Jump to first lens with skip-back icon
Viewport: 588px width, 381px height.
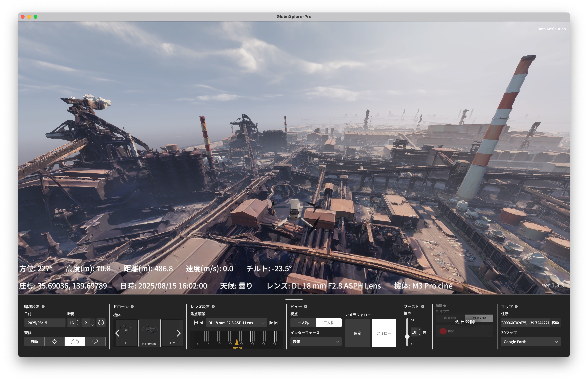(196, 322)
